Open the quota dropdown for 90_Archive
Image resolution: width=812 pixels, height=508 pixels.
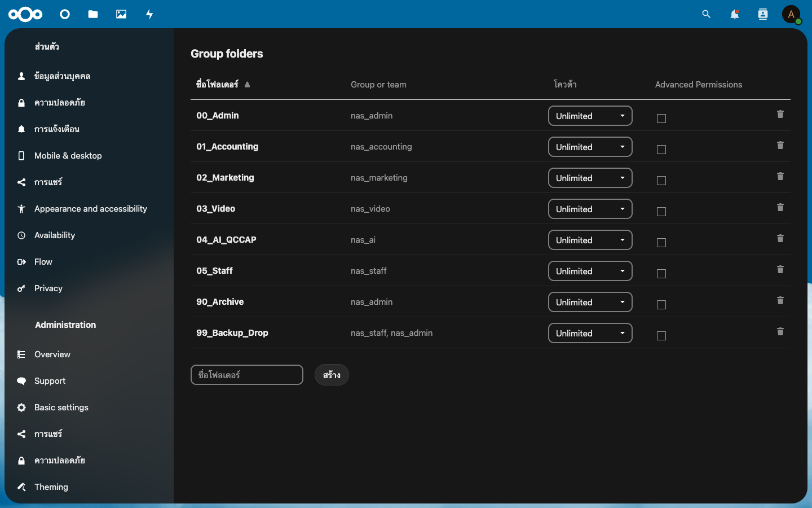590,302
